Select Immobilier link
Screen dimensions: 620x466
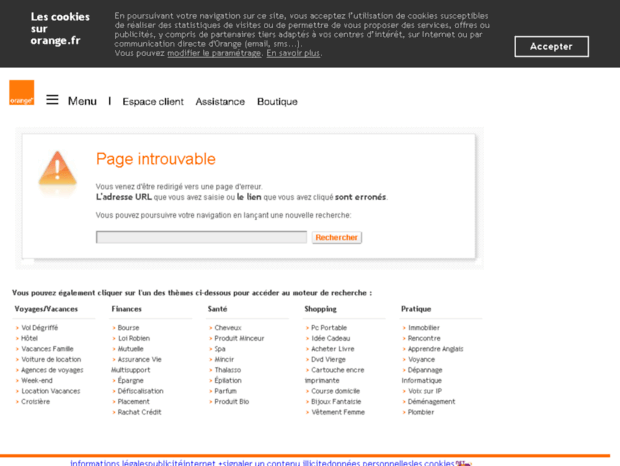click(x=424, y=328)
